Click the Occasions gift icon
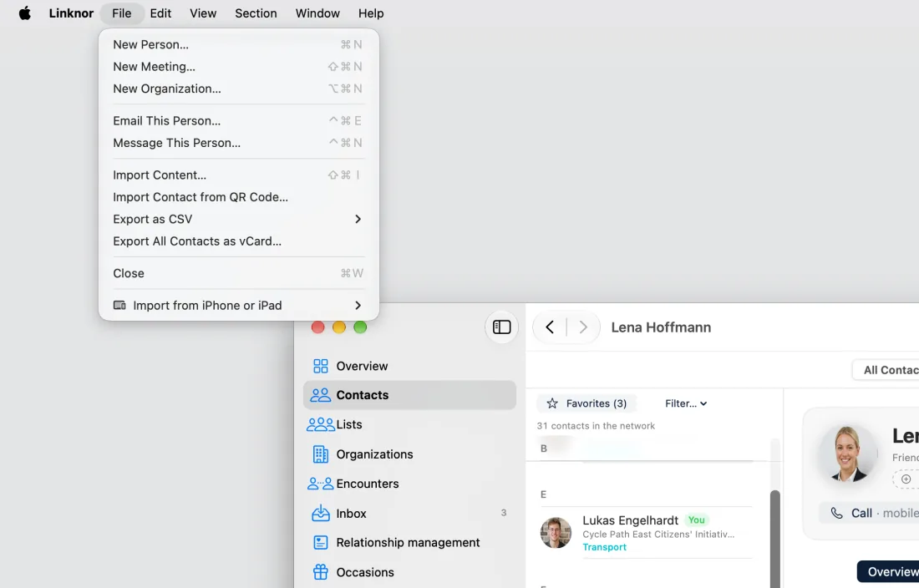 pyautogui.click(x=321, y=571)
